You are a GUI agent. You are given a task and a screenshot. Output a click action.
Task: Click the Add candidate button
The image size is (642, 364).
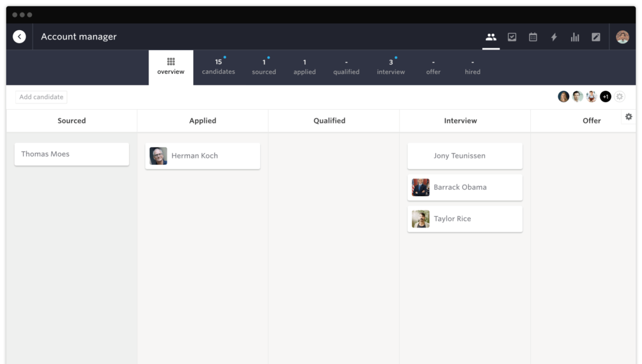(41, 97)
